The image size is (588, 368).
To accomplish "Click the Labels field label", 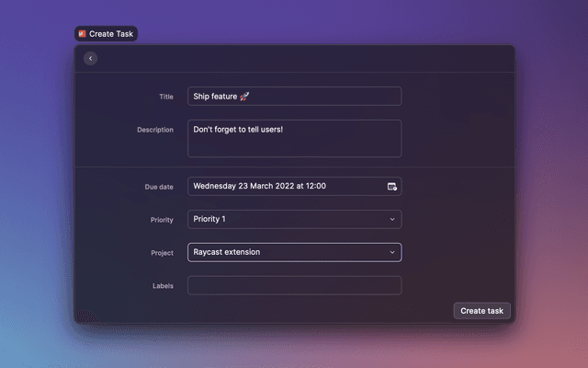I will click(x=163, y=286).
